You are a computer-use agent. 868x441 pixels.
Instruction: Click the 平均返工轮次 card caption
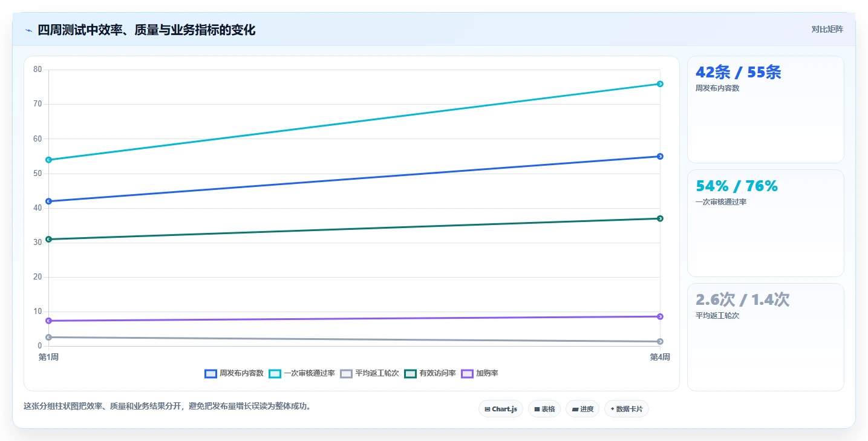click(717, 316)
